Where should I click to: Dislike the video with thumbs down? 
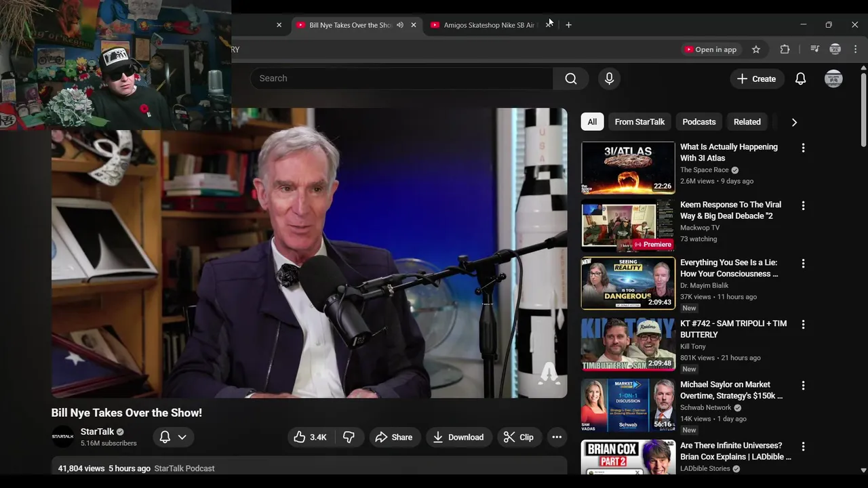(349, 437)
